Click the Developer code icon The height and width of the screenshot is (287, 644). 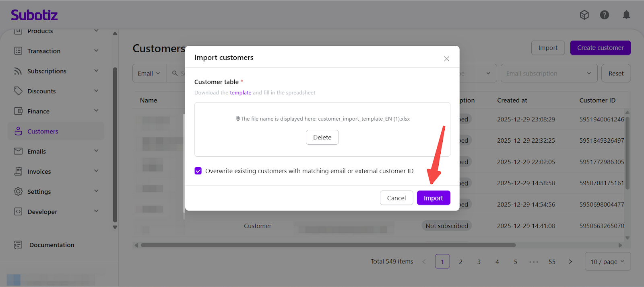pos(18,212)
